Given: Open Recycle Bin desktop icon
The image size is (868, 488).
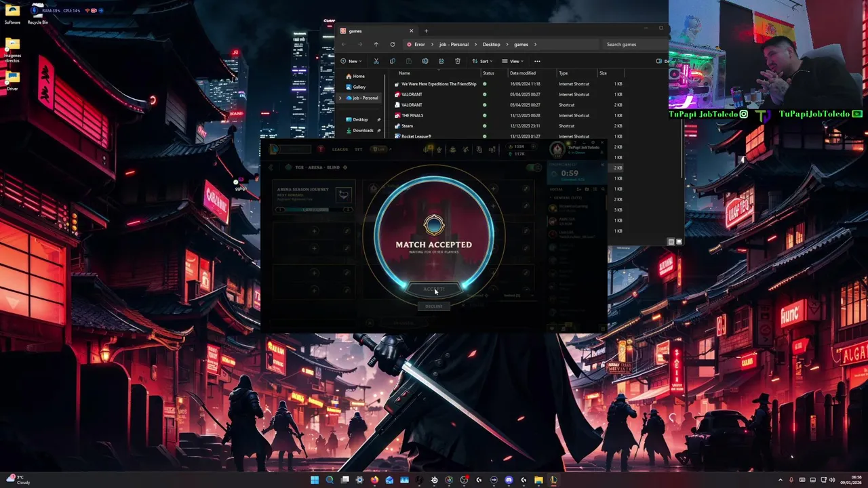Looking at the screenshot, I should click(38, 14).
